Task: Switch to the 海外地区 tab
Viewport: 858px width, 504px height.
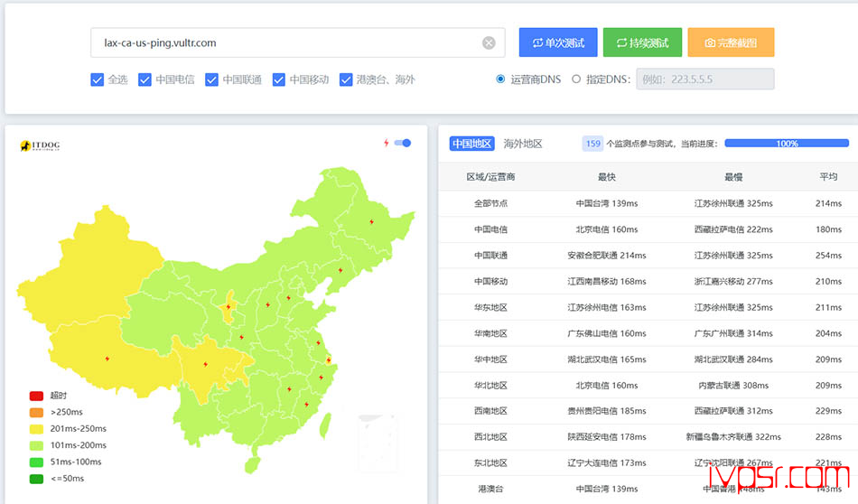Action: click(523, 144)
